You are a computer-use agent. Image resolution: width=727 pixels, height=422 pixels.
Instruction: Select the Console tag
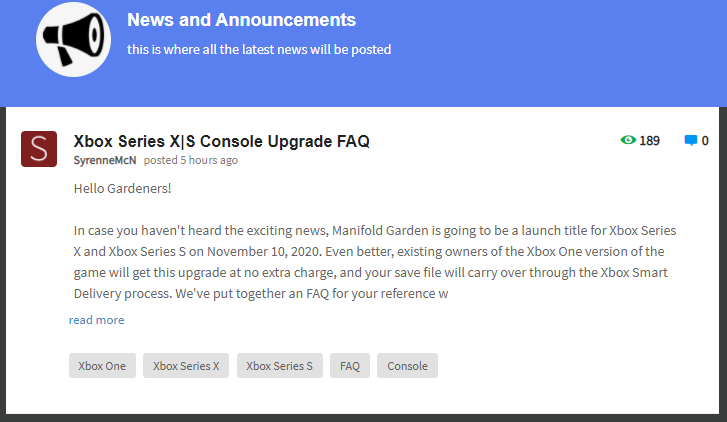point(408,366)
